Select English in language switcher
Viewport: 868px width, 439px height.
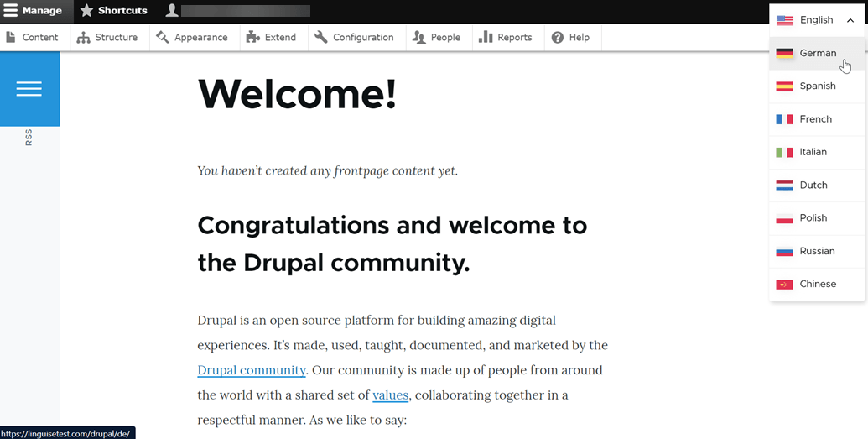coord(817,20)
